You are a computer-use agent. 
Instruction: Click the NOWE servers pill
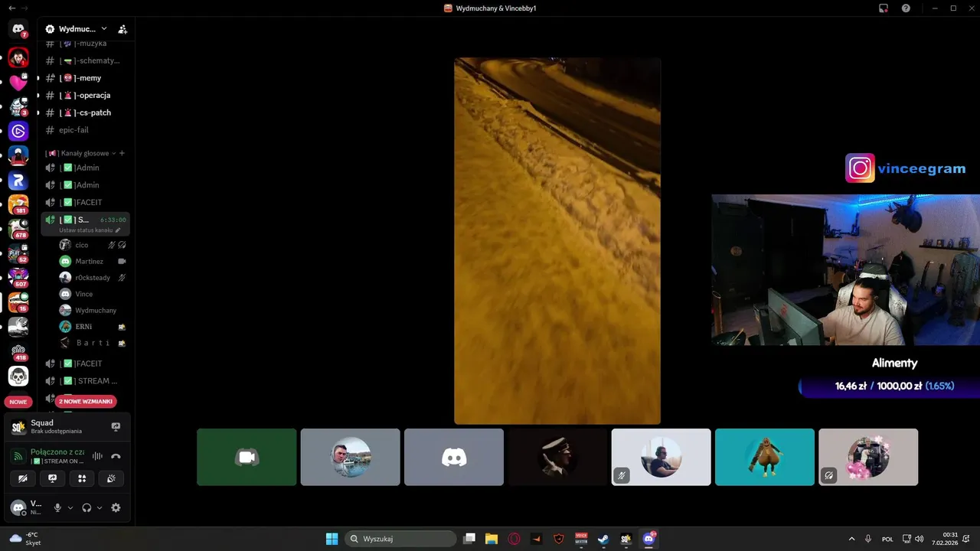[x=18, y=402]
